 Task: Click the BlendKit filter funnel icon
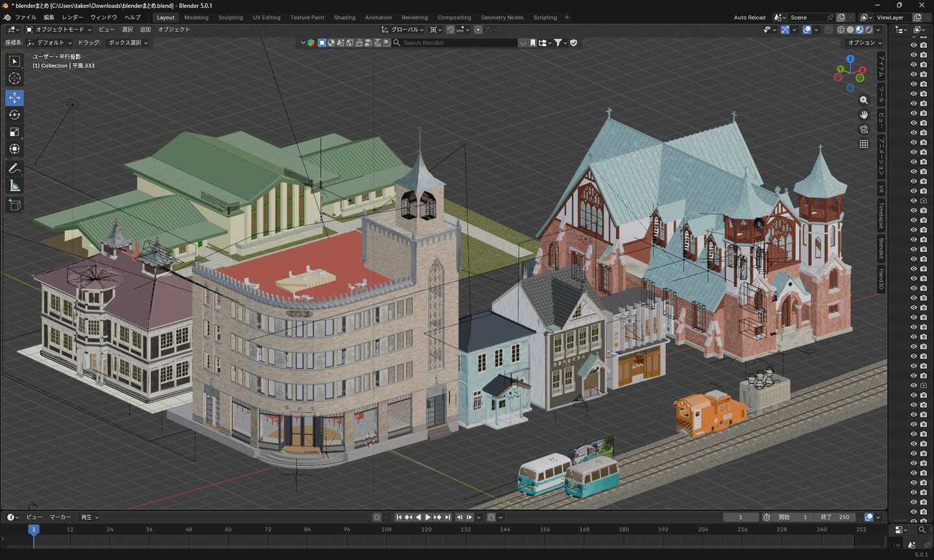coord(558,43)
